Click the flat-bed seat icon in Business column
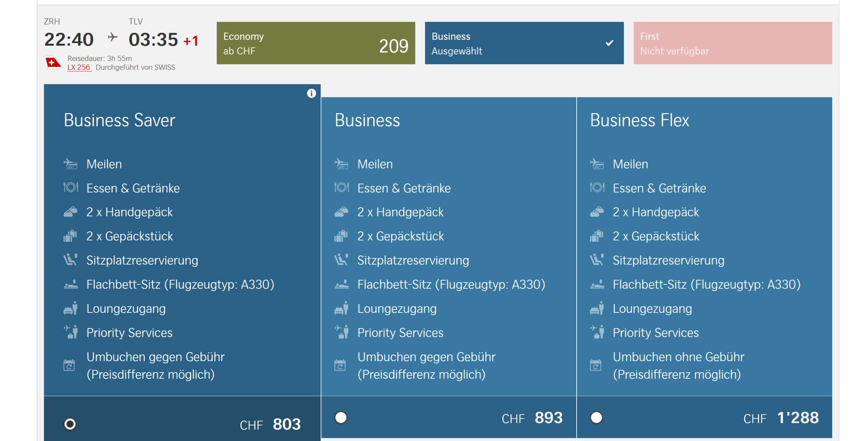This screenshot has width=868, height=441. 341,285
